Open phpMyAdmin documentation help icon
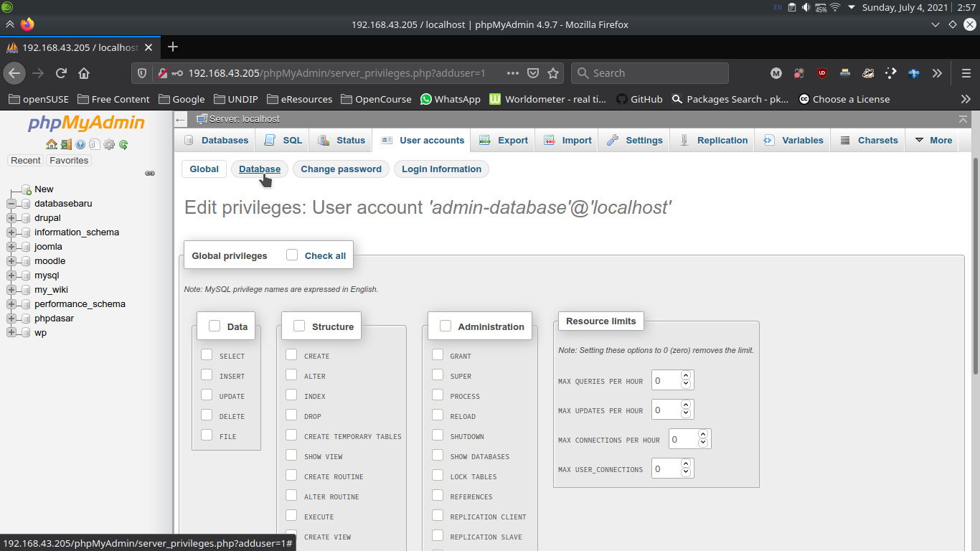Screen dimensions: 980x551 (x=80, y=144)
